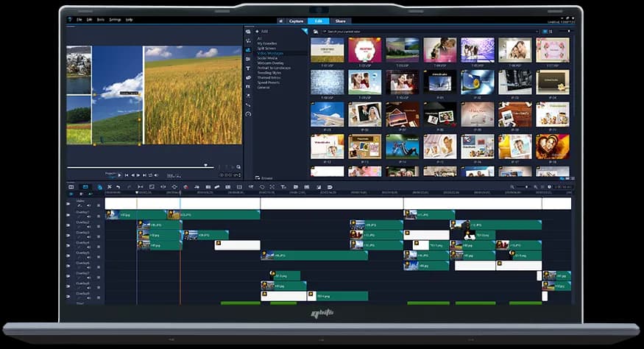Click the Play button in preview panel
Viewport: 644px width, 349px height.
[x=119, y=175]
